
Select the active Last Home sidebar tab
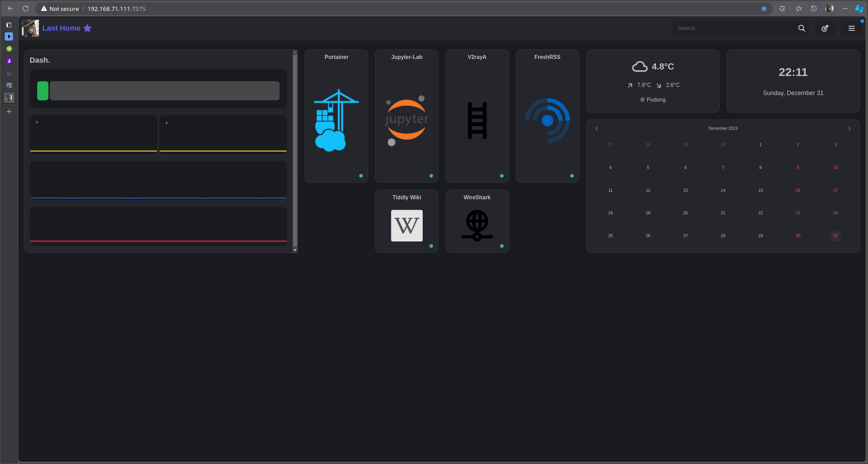click(x=9, y=98)
